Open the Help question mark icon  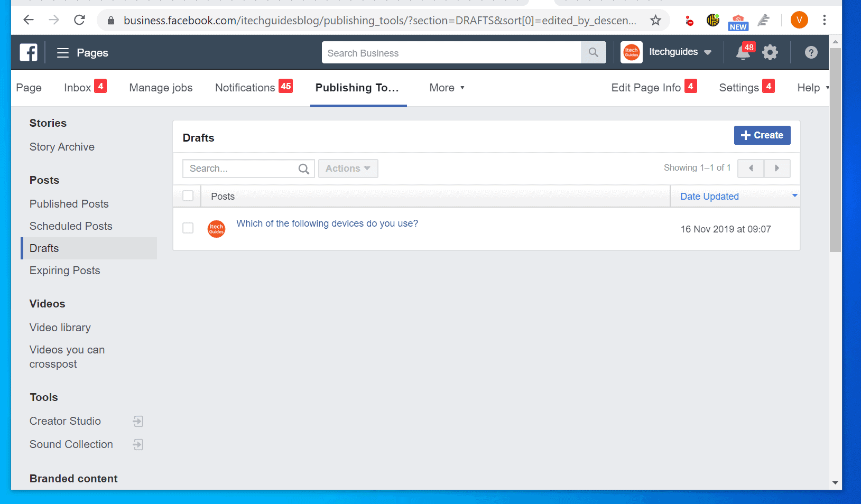coord(810,52)
